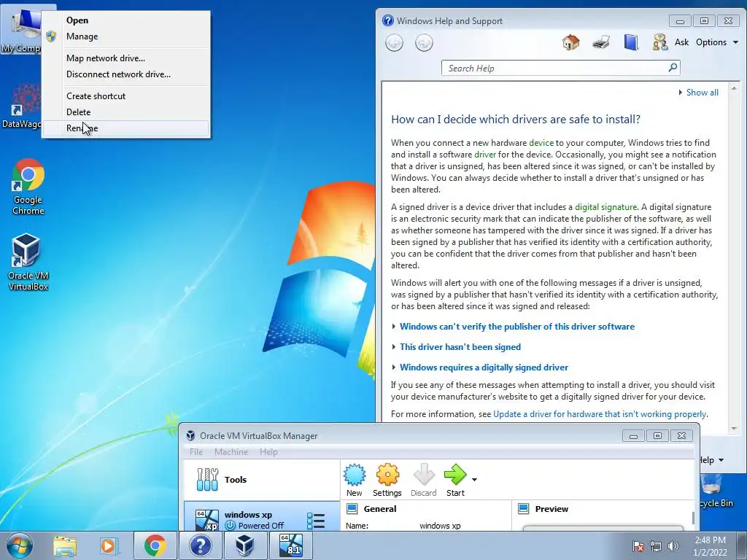The height and width of the screenshot is (560, 747).
Task: Choose Open in the context menu
Action: 125,20
